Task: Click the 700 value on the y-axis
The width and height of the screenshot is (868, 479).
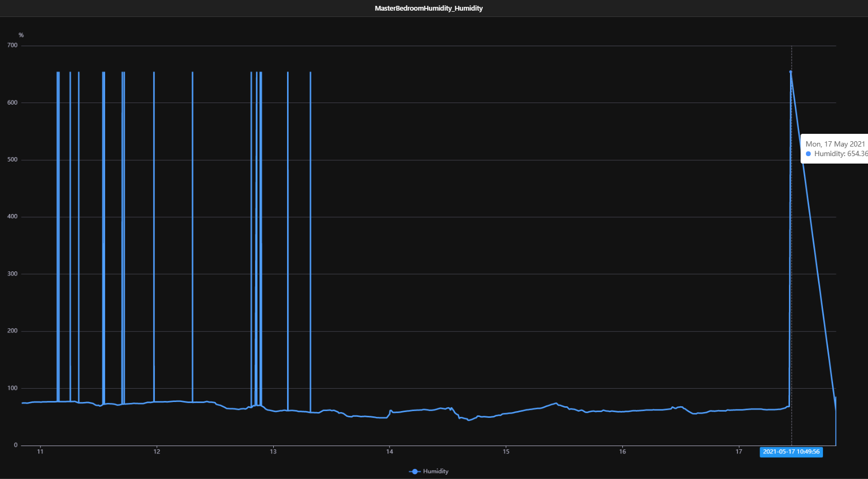Action: [12, 46]
